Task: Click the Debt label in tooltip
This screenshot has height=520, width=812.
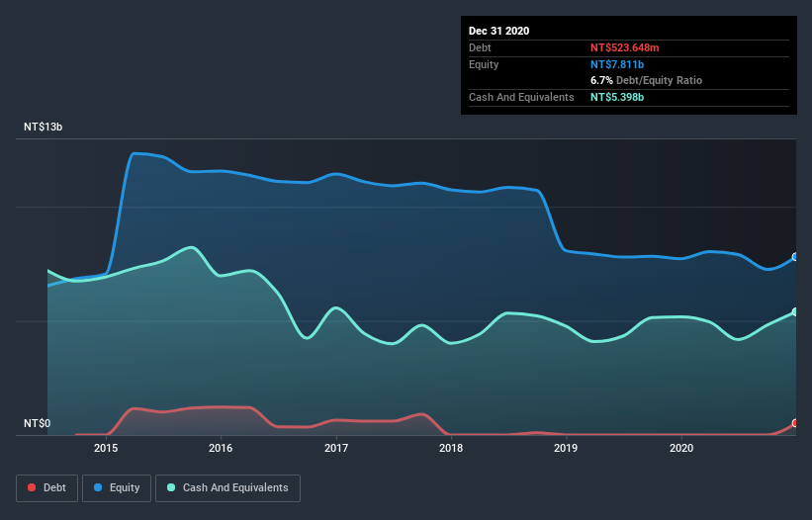Action: (480, 47)
